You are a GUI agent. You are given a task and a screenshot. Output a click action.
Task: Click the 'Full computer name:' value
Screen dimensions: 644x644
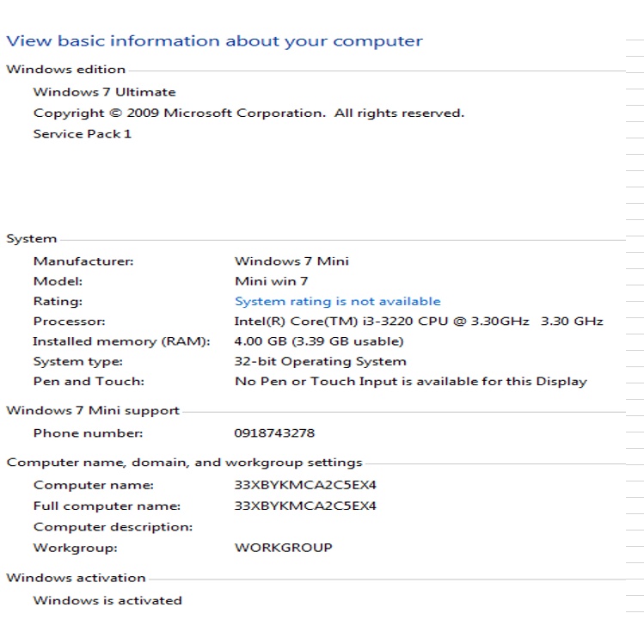point(305,506)
